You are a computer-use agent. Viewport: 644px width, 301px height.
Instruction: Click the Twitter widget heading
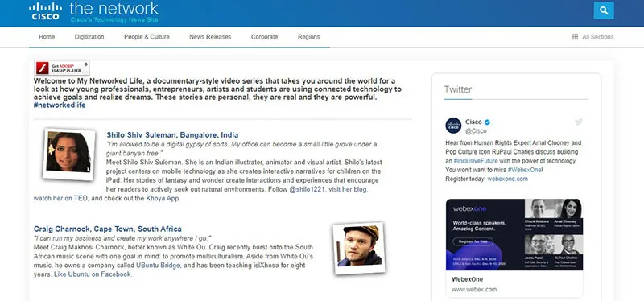point(458,89)
